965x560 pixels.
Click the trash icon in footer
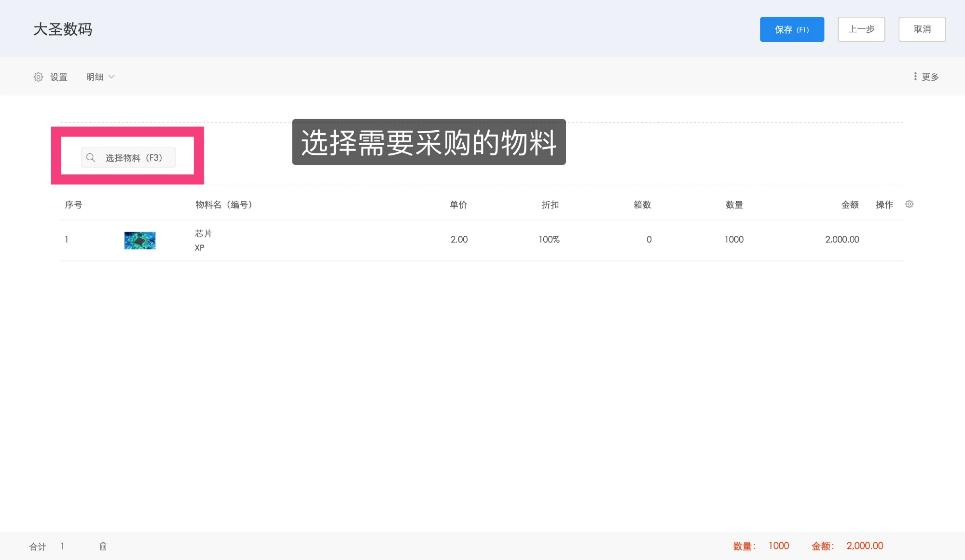(103, 546)
